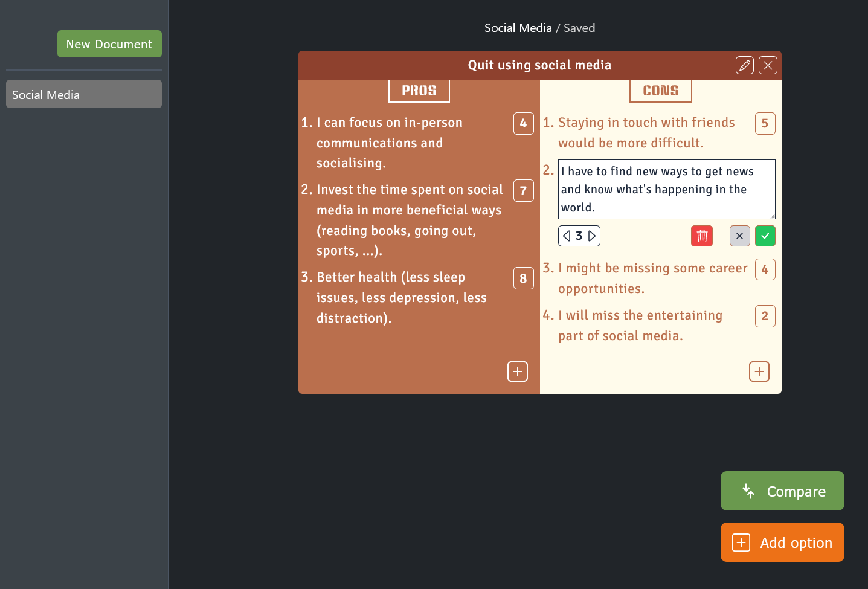Increase the weight using the right arrow
Image resolution: width=868 pixels, height=589 pixels.
591,236
